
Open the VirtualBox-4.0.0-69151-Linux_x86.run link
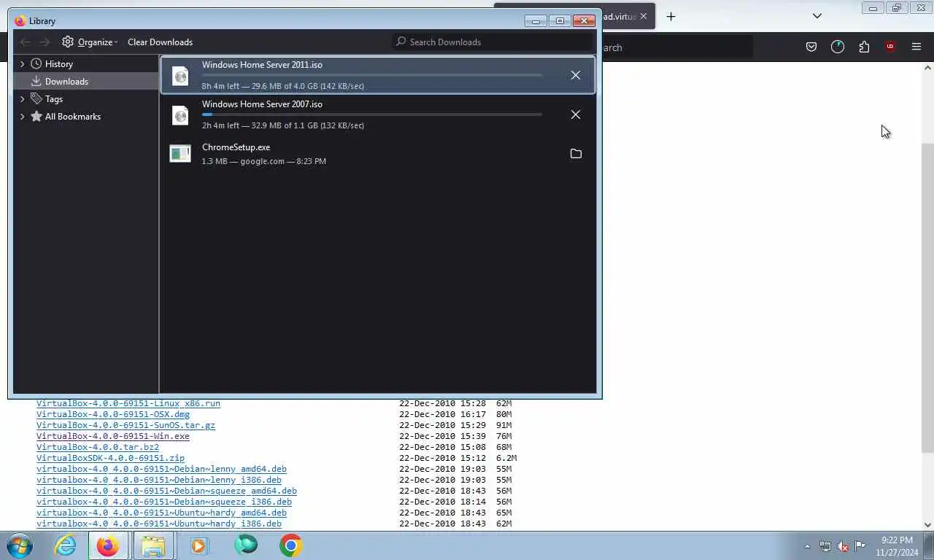click(x=128, y=403)
